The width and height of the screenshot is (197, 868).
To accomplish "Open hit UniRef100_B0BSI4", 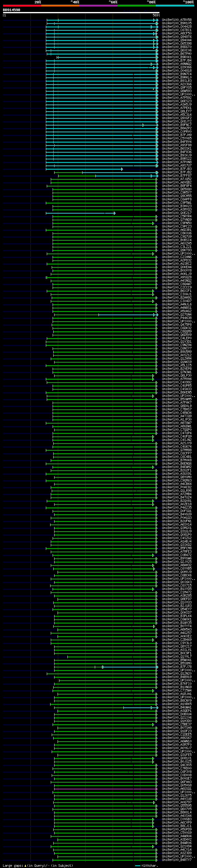I will [177, 240].
